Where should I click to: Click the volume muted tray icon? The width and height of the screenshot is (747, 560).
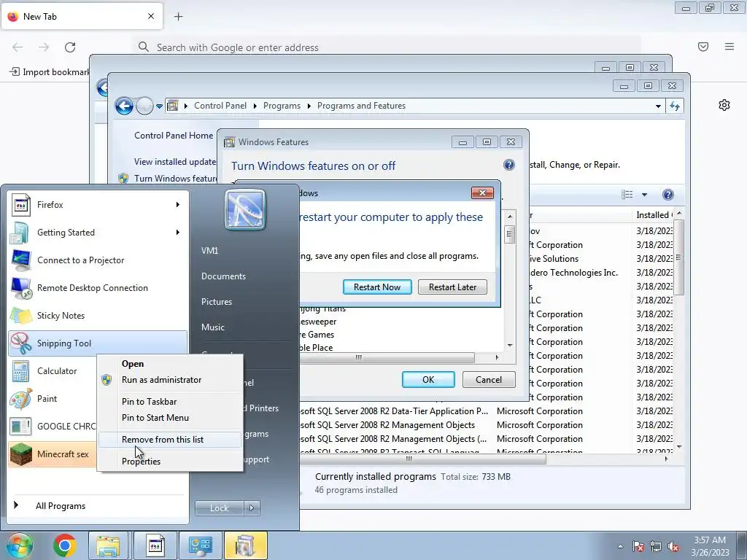click(x=673, y=546)
